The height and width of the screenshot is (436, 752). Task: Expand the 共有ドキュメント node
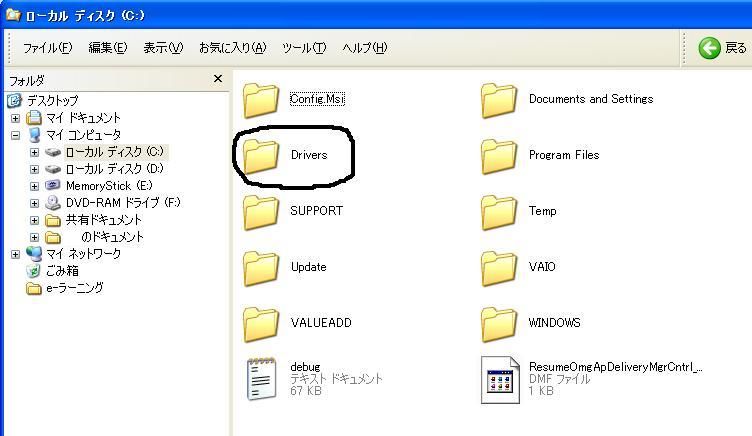tap(34, 220)
